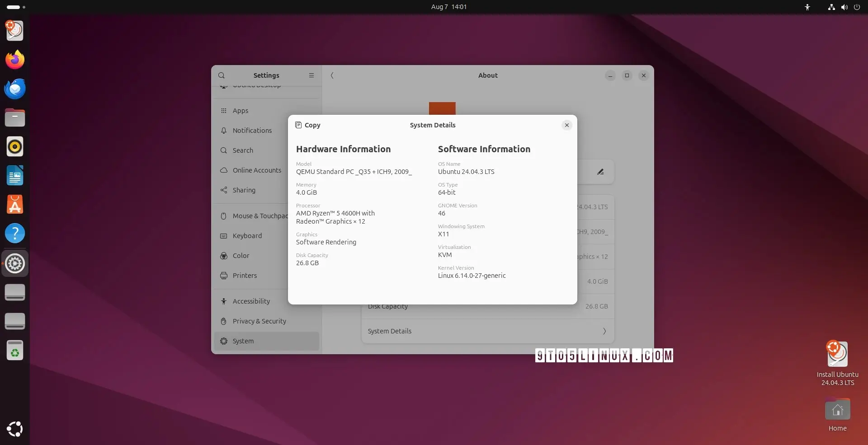The width and height of the screenshot is (868, 445).
Task: Open the Help application
Action: (15, 234)
